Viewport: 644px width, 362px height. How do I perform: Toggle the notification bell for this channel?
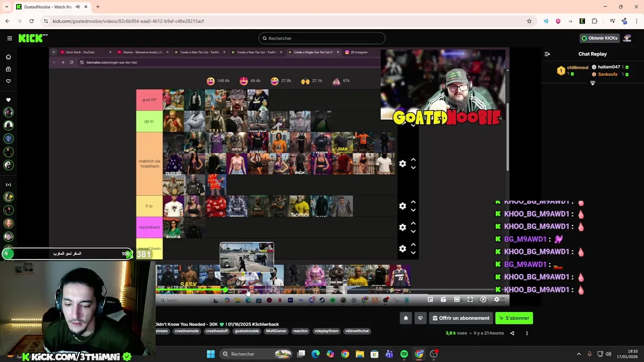[406, 318]
